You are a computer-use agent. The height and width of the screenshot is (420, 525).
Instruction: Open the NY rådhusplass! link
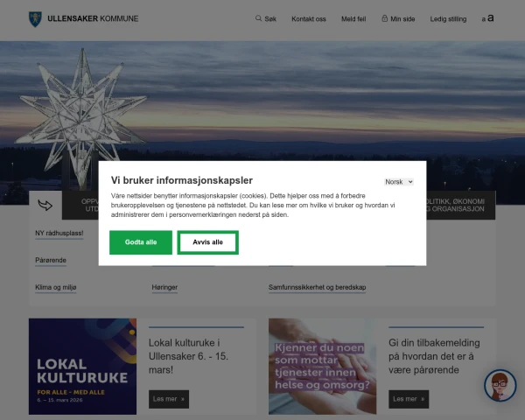(59, 233)
